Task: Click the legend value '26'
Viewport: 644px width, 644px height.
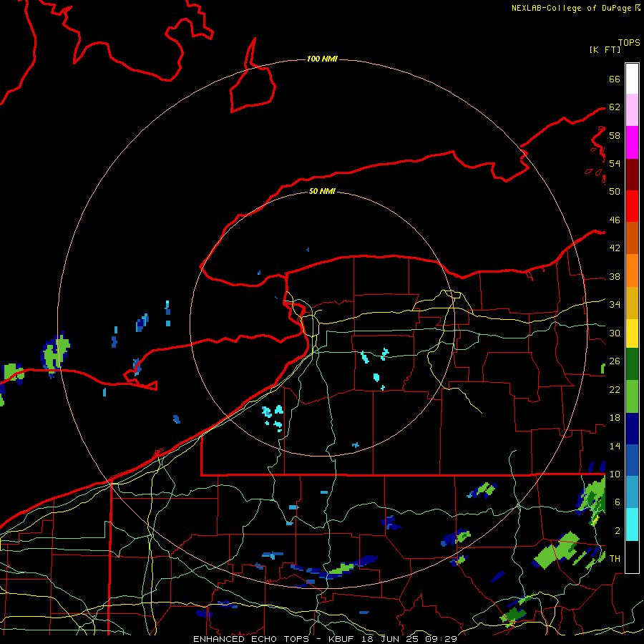Action: pyautogui.click(x=615, y=361)
